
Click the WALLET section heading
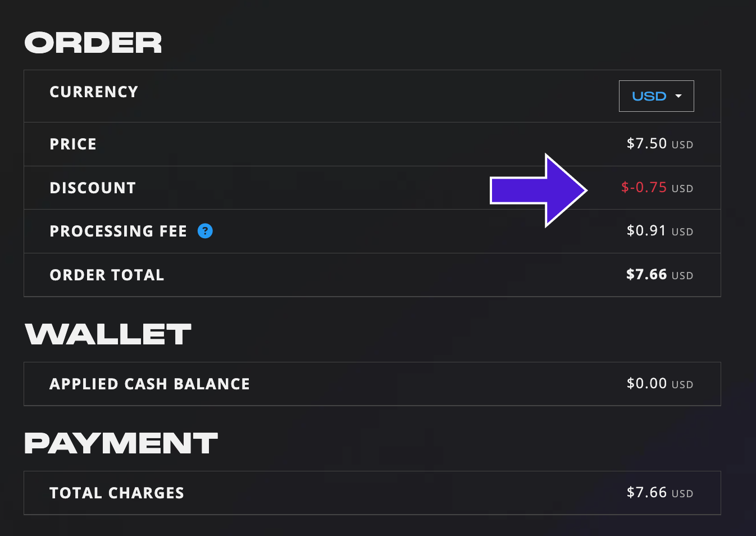(108, 334)
